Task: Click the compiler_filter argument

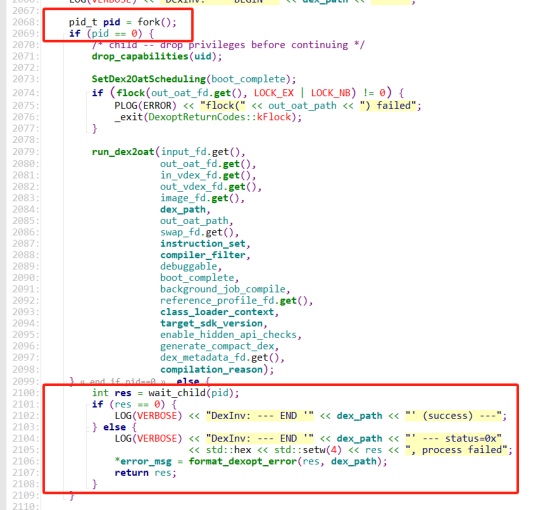Action: [203, 255]
